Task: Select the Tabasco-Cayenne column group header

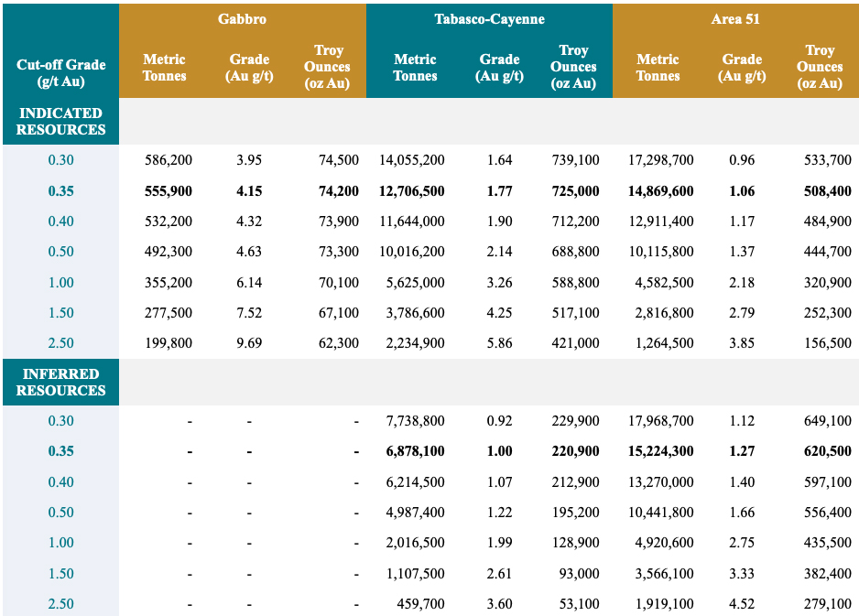Action: (489, 19)
